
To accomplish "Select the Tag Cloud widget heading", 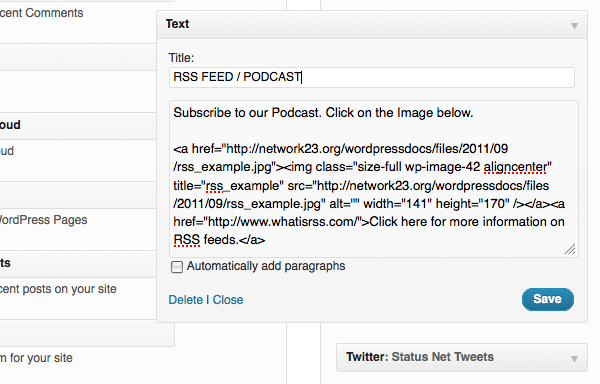I will (x=10, y=125).
